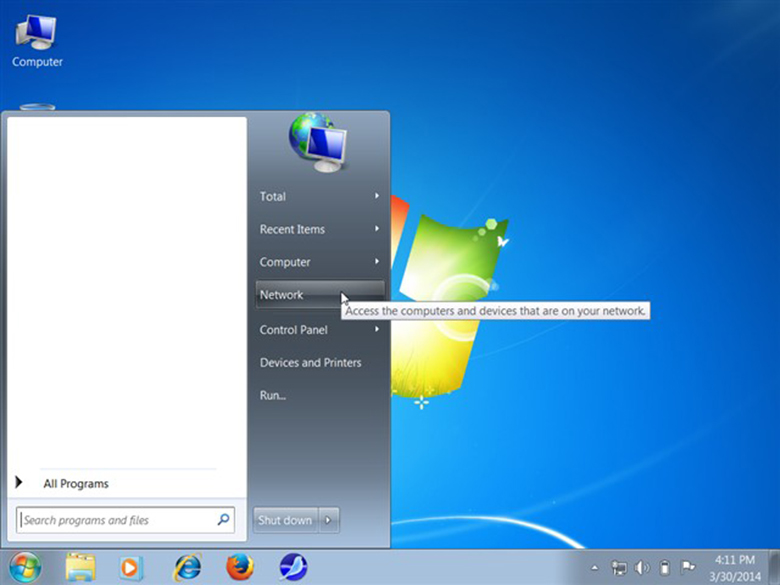
Task: Show hidden system tray icons
Action: (595, 568)
